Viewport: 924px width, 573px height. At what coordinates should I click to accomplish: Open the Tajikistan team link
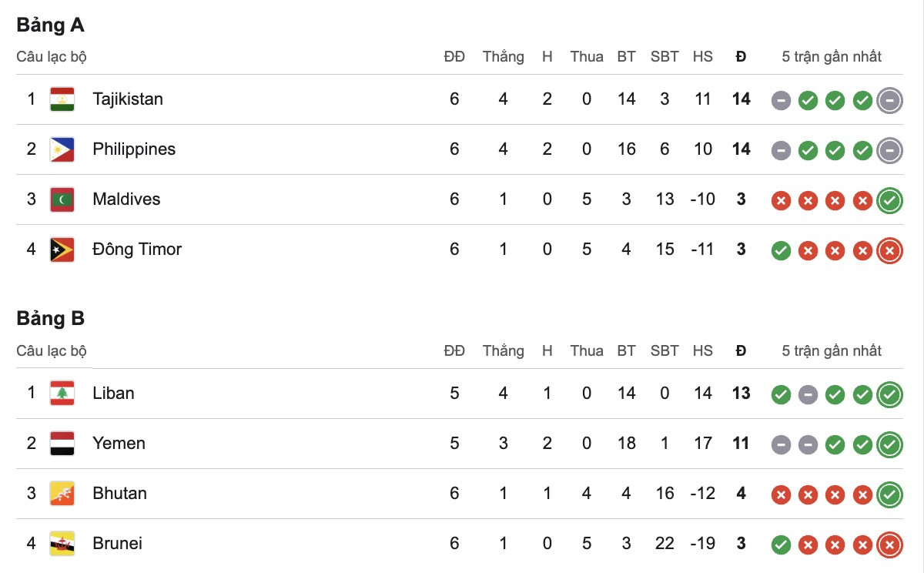[x=128, y=99]
